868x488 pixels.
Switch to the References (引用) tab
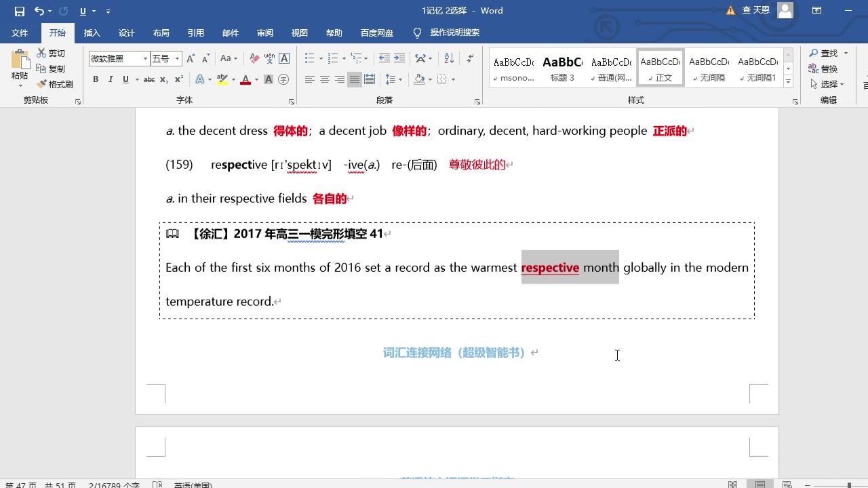196,33
